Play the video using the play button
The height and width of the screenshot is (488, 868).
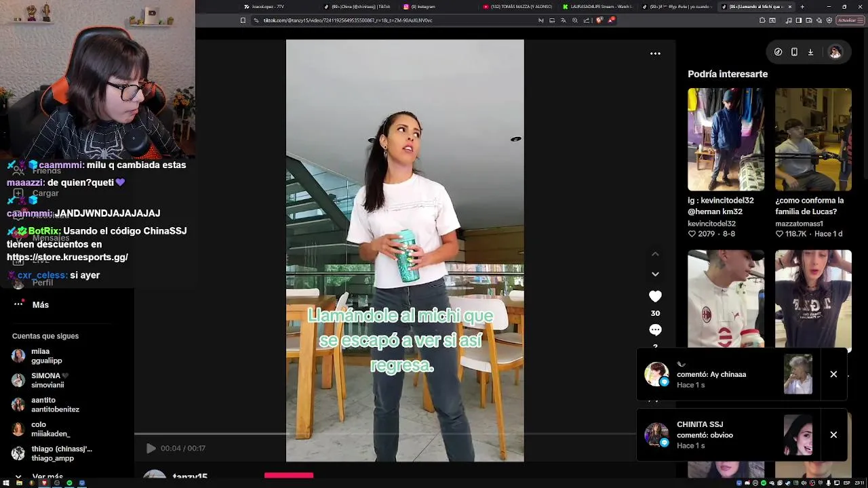(151, 448)
